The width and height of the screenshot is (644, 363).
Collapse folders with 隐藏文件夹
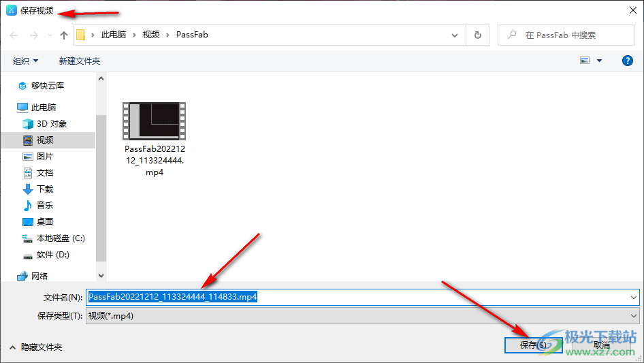pos(35,347)
